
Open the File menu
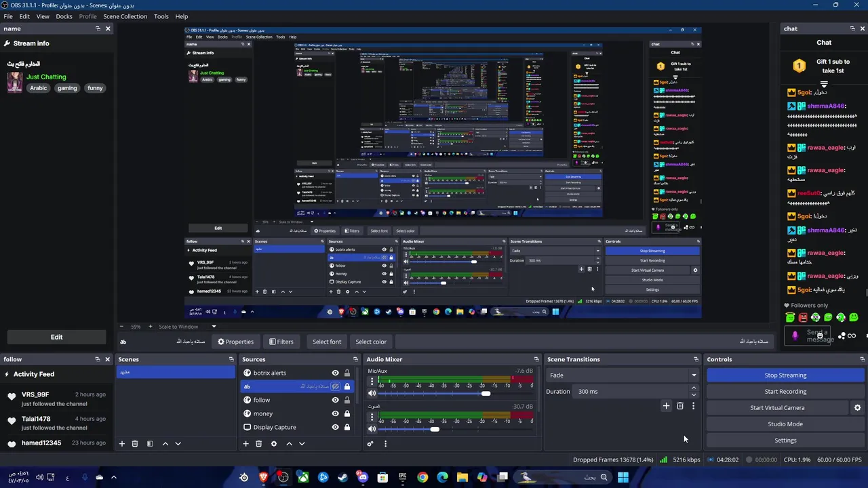pos(8,16)
